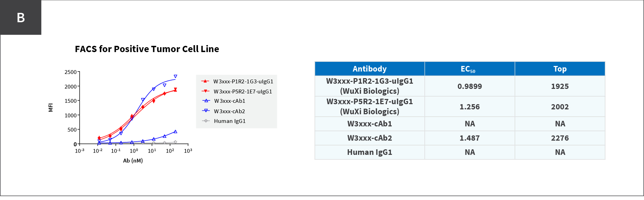The width and height of the screenshot is (644, 200).
Task: Click the red triangle marker for W3xxx-P1R2-1G3-uIgG1 legend
Action: (x=205, y=81)
